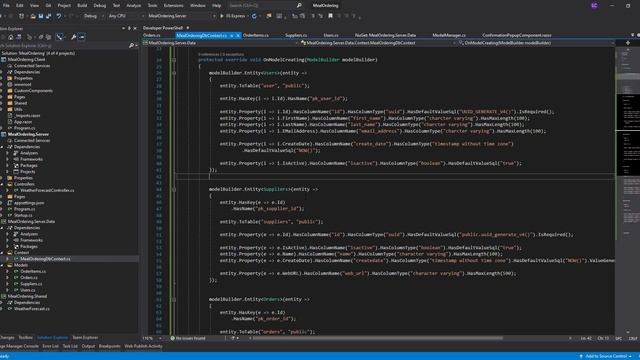Open the MeatOrderingDbContext class navigation dropdown
Viewport: 640px width, 360px height.
click(x=377, y=43)
